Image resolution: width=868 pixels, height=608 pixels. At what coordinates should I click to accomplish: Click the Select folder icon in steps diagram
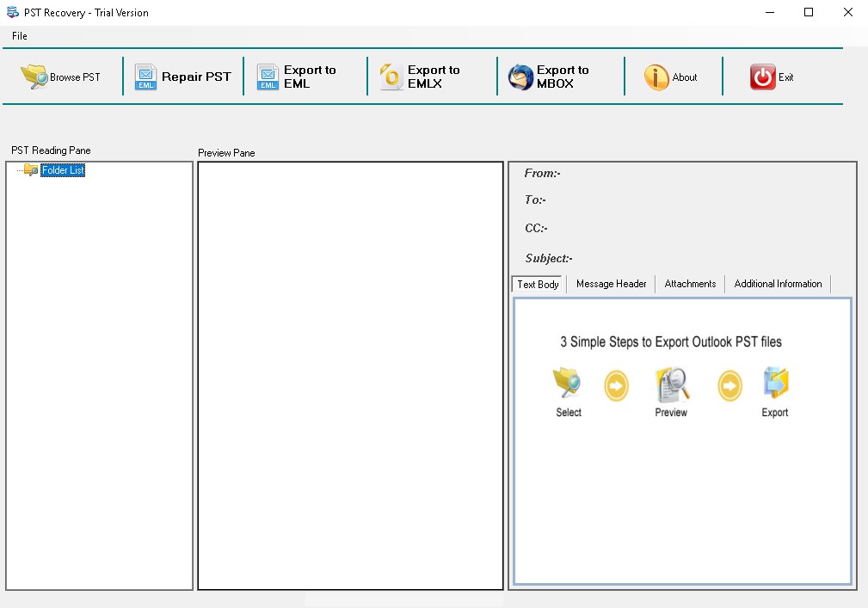point(567,384)
